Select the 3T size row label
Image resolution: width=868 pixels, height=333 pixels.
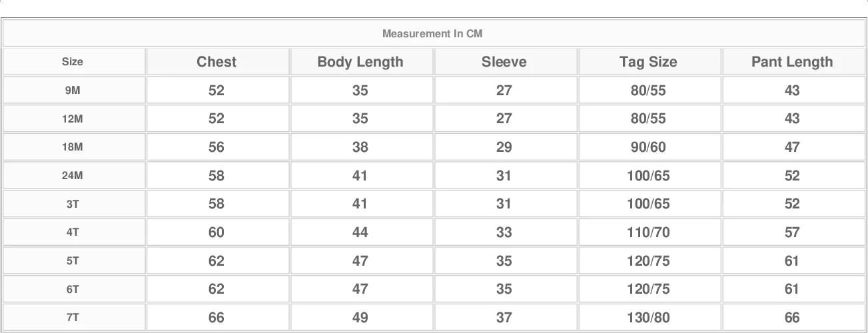(x=73, y=204)
